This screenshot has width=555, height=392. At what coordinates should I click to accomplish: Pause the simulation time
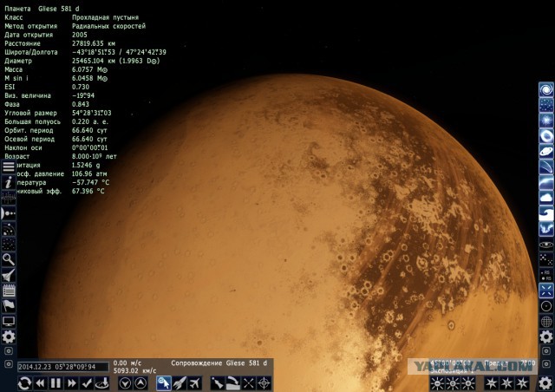(x=55, y=383)
